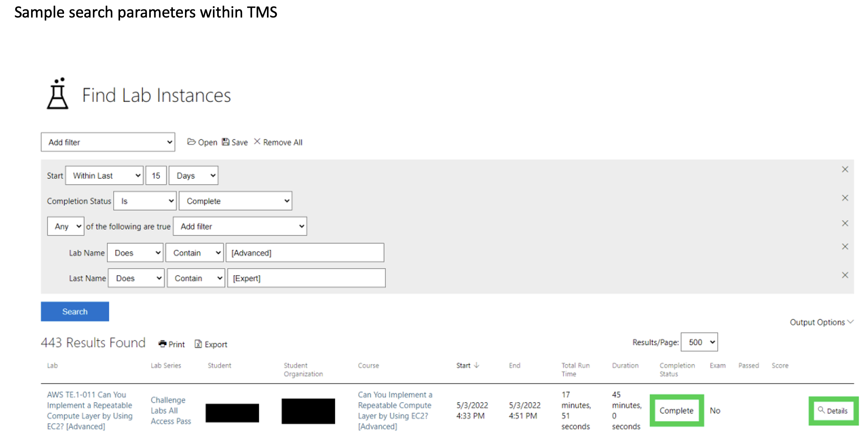This screenshot has width=868, height=441.
Task: Open the Results/Page 500 dropdown
Action: (699, 342)
